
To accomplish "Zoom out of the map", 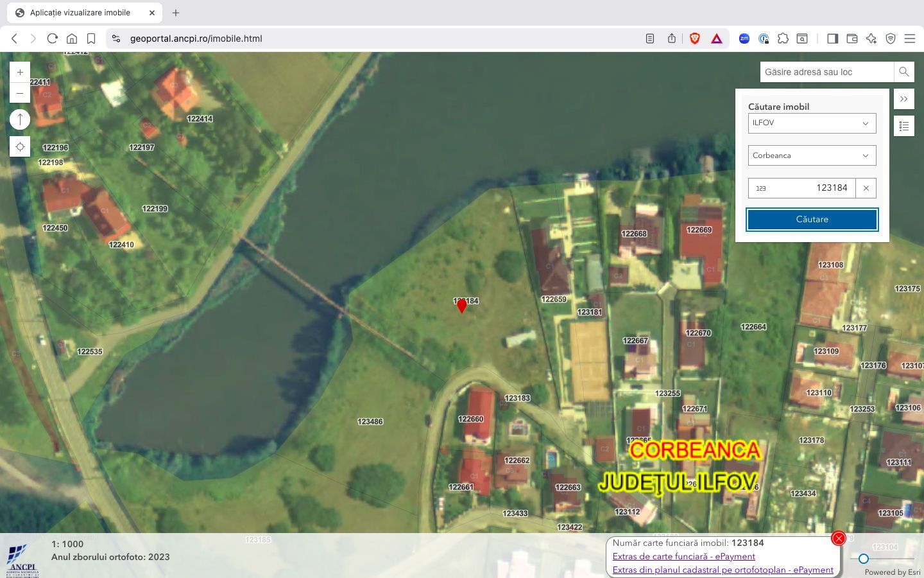I will 19,92.
